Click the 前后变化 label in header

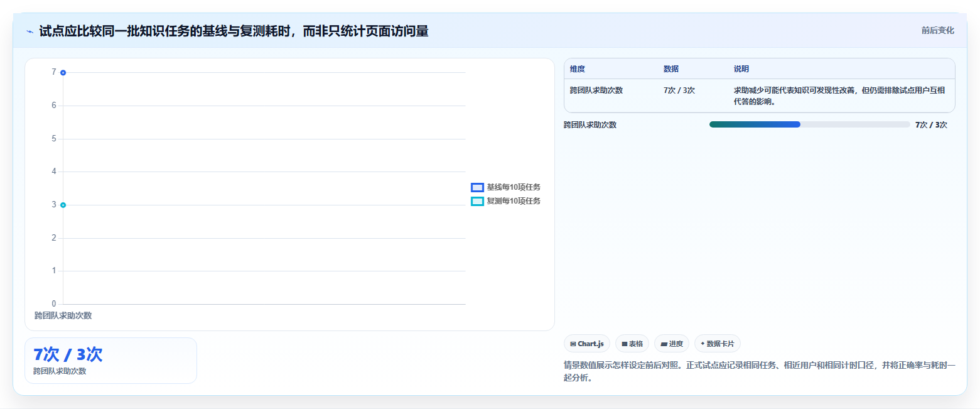pyautogui.click(x=938, y=31)
